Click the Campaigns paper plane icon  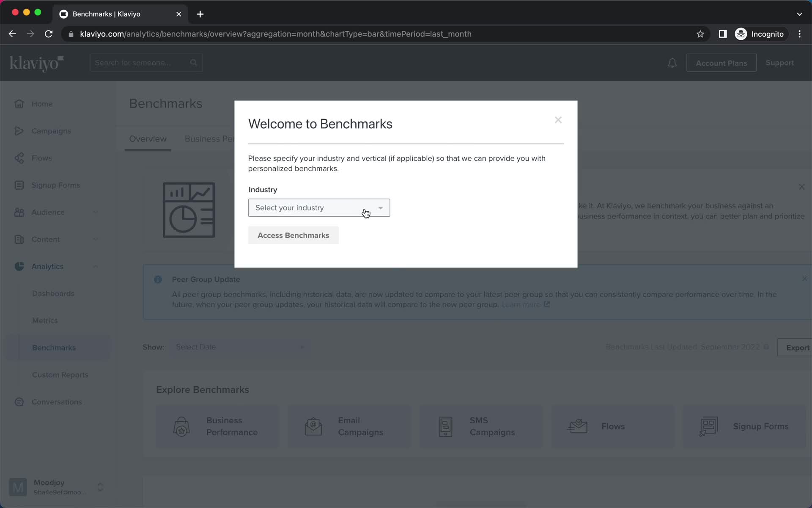(19, 131)
